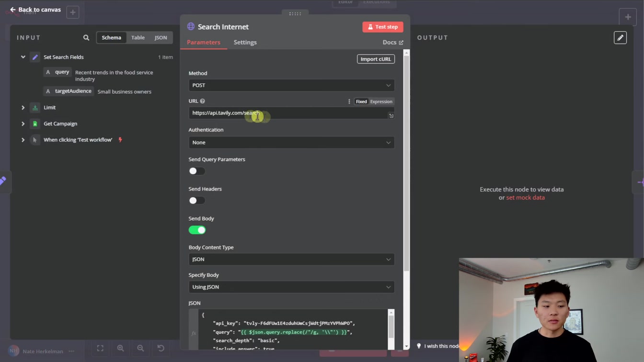The width and height of the screenshot is (644, 362).
Task: Click the lightning trigger icon
Action: click(120, 140)
